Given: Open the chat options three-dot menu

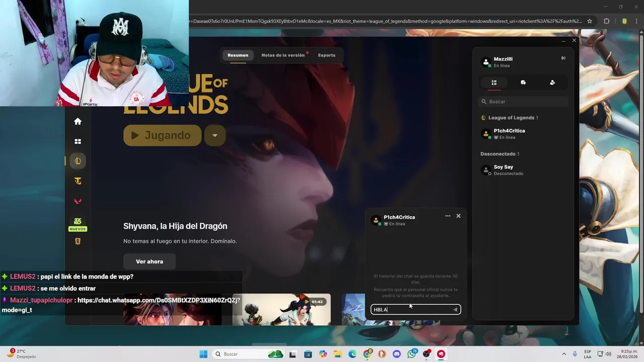Looking at the screenshot, I should coord(447,216).
